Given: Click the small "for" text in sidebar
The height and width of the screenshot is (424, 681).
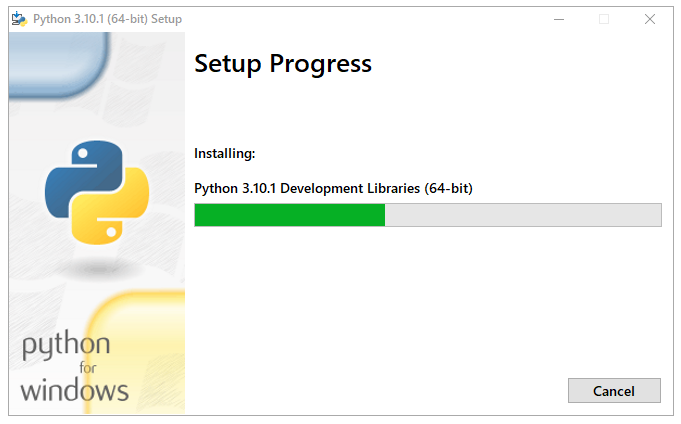Looking at the screenshot, I should coord(89,368).
